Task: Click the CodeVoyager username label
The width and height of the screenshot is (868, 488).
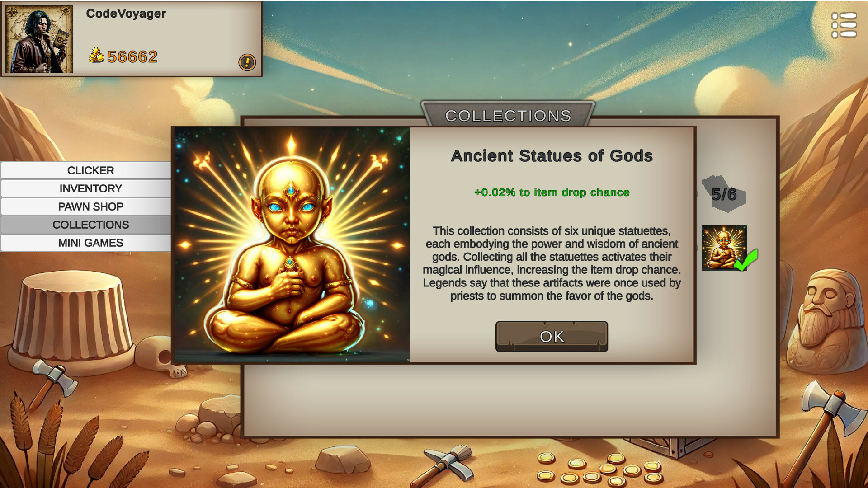Action: 126,14
